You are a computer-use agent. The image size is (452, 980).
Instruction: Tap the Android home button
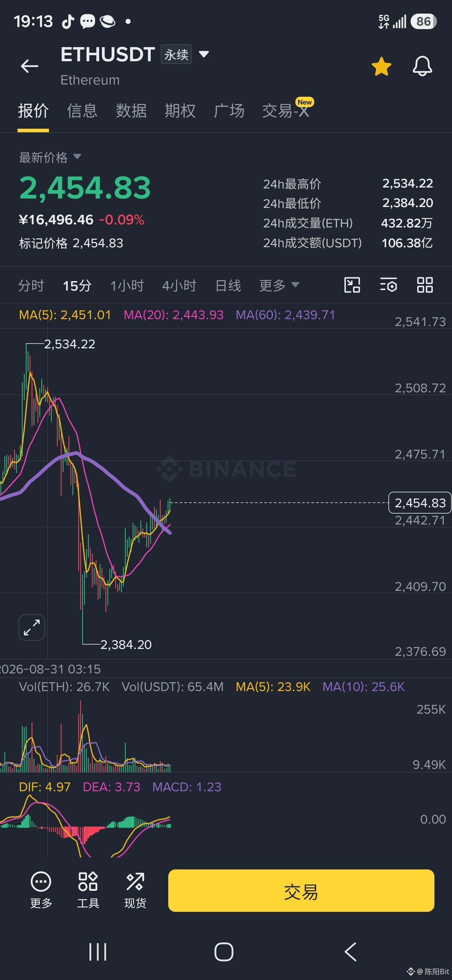coord(224,952)
